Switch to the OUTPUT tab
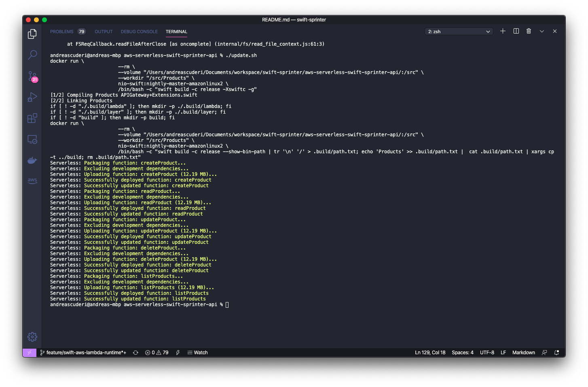 (x=104, y=32)
